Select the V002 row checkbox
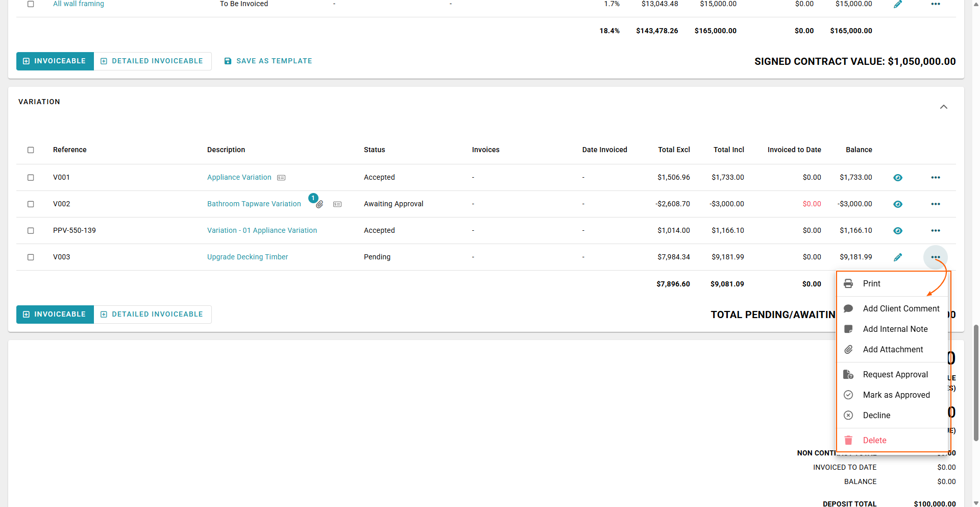 [31, 204]
